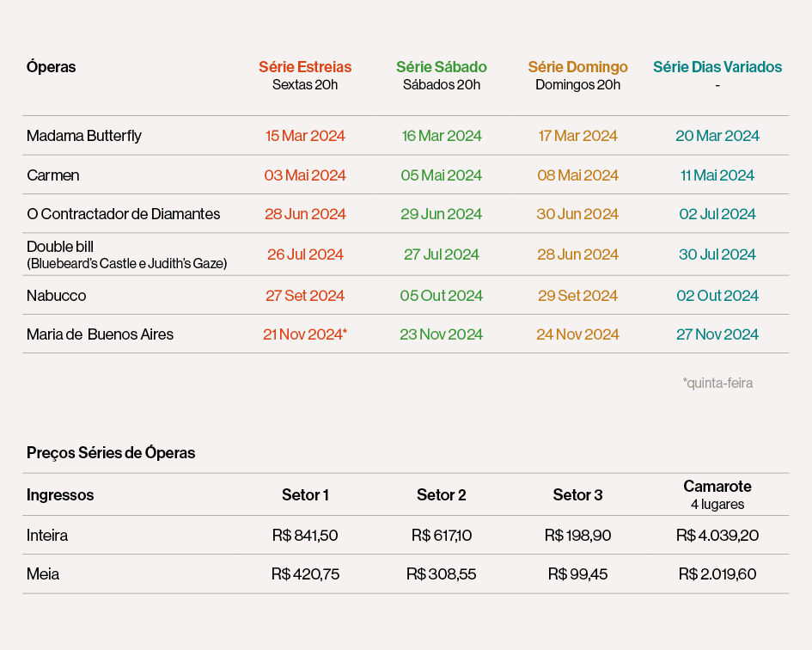Select Maria de Buenos Aires title
812x650 pixels.
[x=101, y=334]
